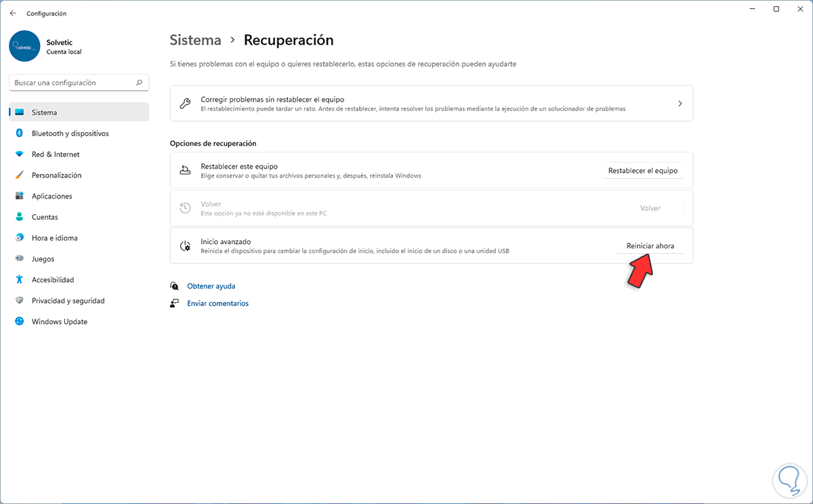Click the search magnifier icon
The image size is (813, 504).
pyautogui.click(x=139, y=83)
